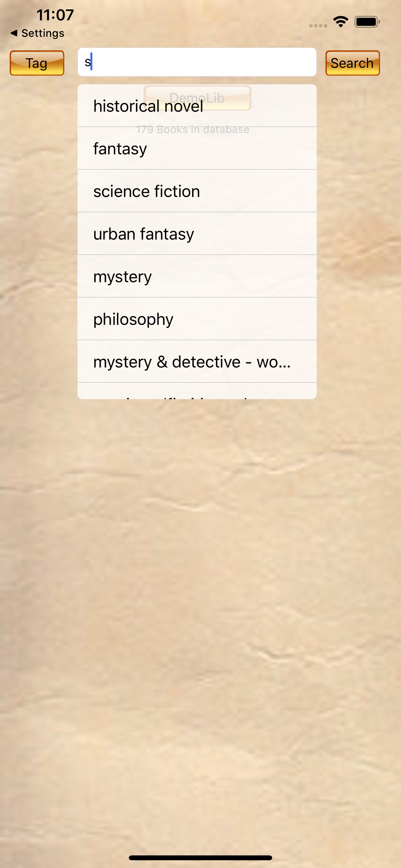The height and width of the screenshot is (868, 401).
Task: Tap the battery indicator icon
Action: [367, 22]
